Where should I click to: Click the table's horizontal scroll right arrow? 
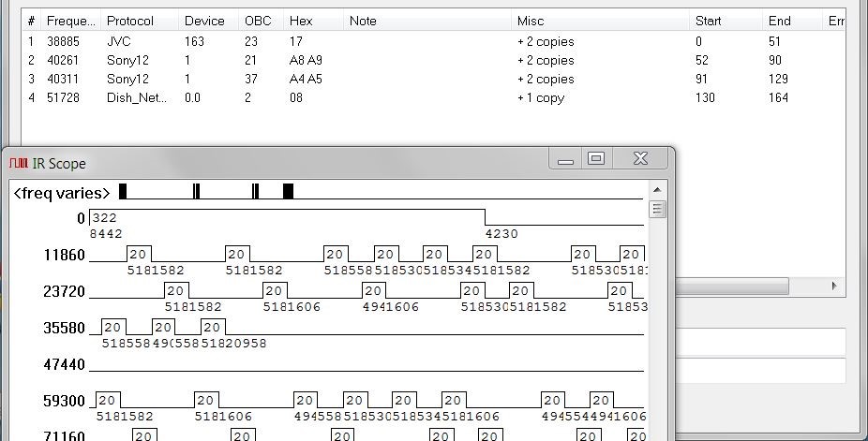click(x=833, y=286)
